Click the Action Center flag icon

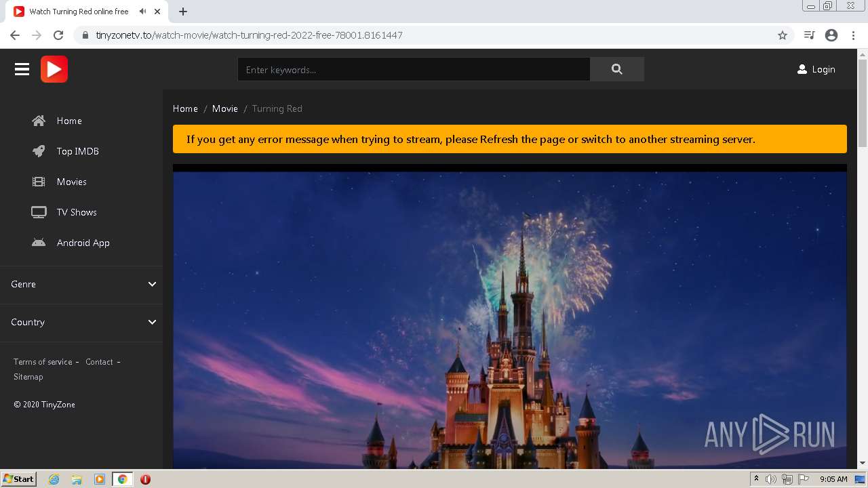coord(804,479)
